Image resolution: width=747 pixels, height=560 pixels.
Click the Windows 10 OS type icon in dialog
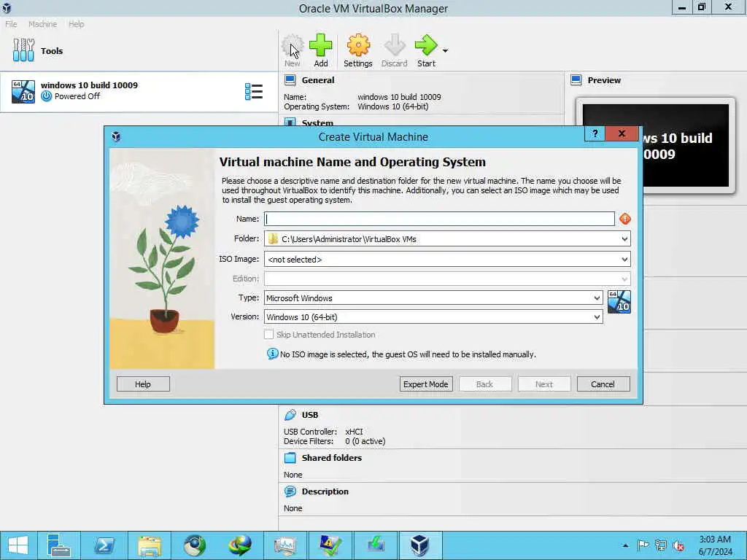pyautogui.click(x=619, y=302)
